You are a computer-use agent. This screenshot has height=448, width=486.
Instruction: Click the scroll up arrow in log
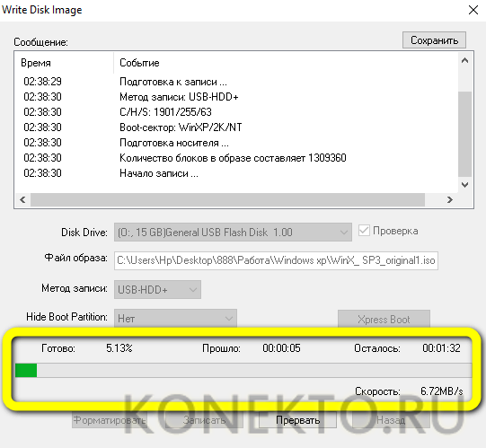point(464,61)
